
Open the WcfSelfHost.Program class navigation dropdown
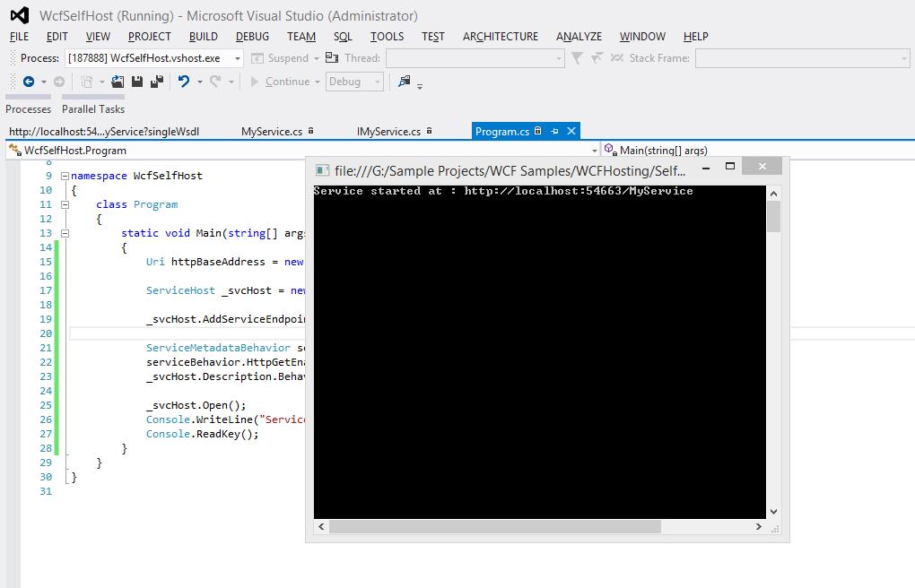click(x=594, y=151)
